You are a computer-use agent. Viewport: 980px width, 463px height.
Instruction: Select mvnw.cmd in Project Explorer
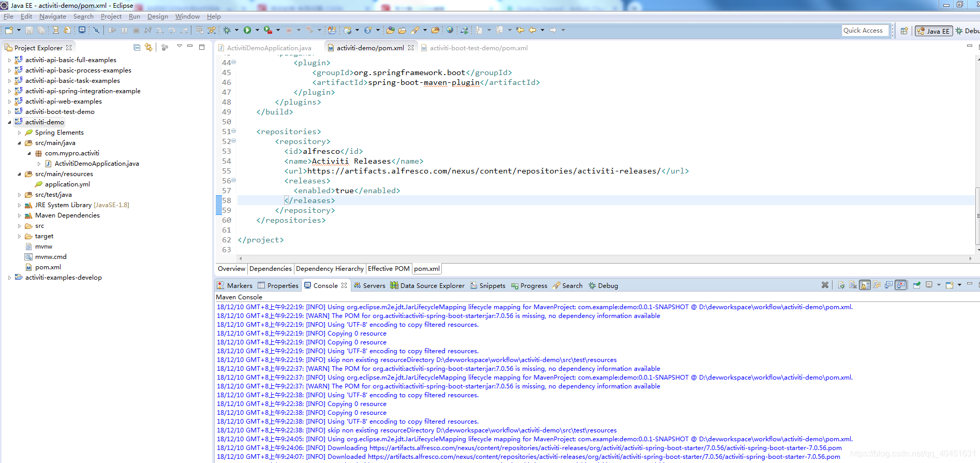(x=51, y=257)
